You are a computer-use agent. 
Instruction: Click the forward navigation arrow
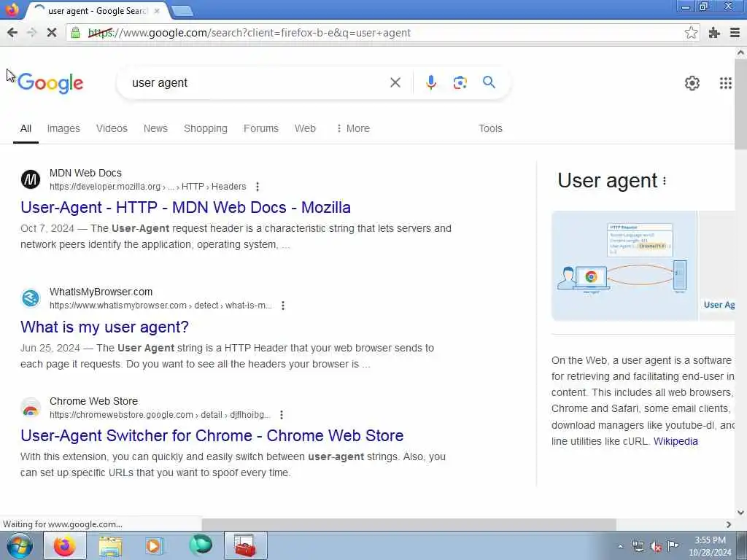[31, 32]
